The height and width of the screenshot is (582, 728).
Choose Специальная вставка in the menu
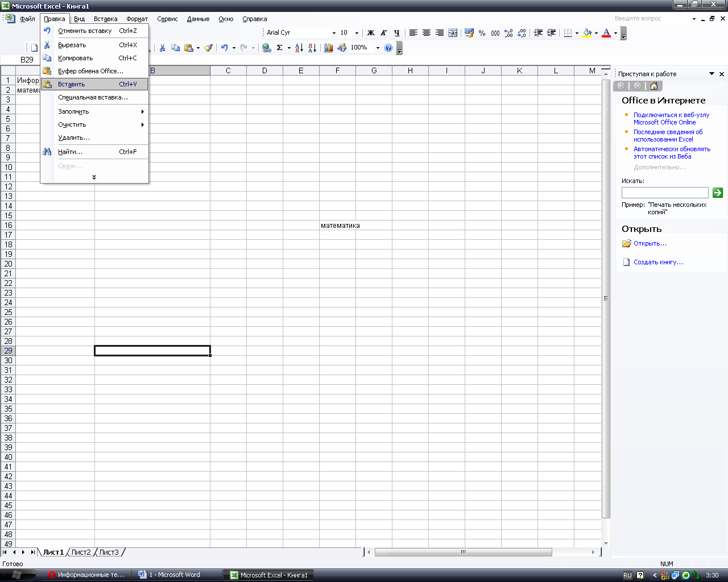[94, 97]
